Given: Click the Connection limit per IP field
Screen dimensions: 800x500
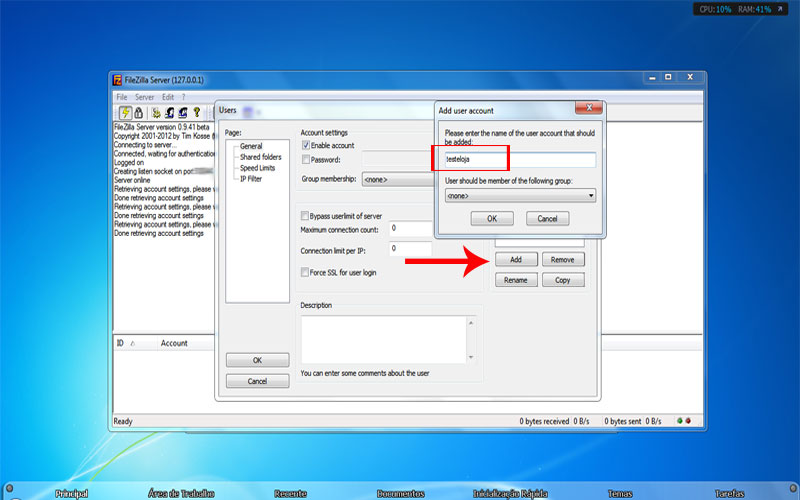Looking at the screenshot, I should [411, 248].
